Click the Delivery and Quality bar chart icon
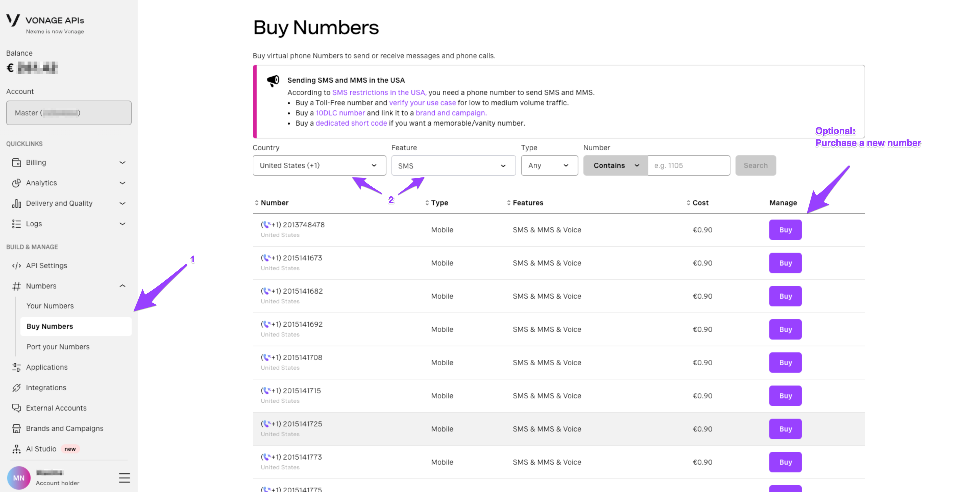Screen dimensions: 980x492 [x=16, y=203]
